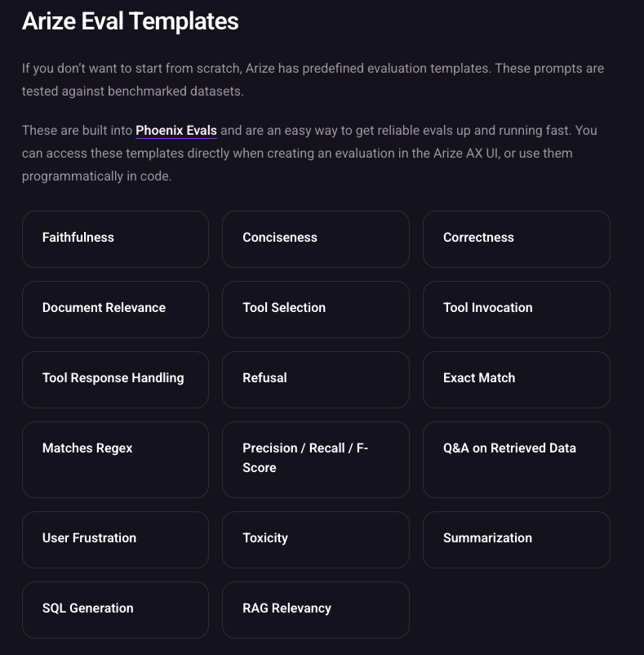Select the User Frustration template
The image size is (644, 655).
[x=115, y=539]
